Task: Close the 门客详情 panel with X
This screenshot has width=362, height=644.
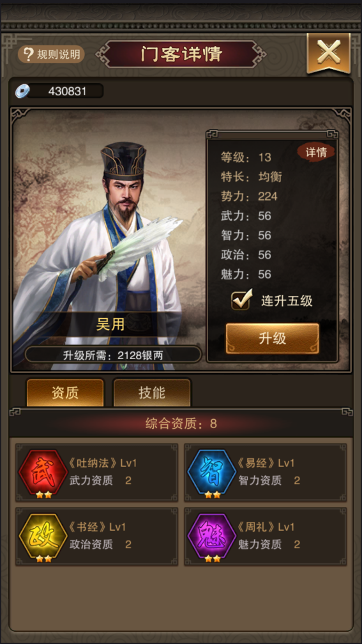Action: tap(328, 54)
